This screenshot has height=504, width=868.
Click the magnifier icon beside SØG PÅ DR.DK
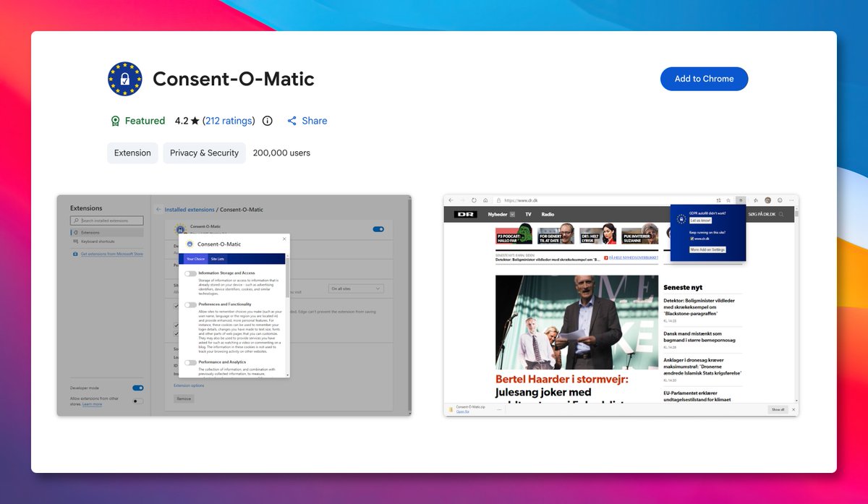tap(781, 214)
